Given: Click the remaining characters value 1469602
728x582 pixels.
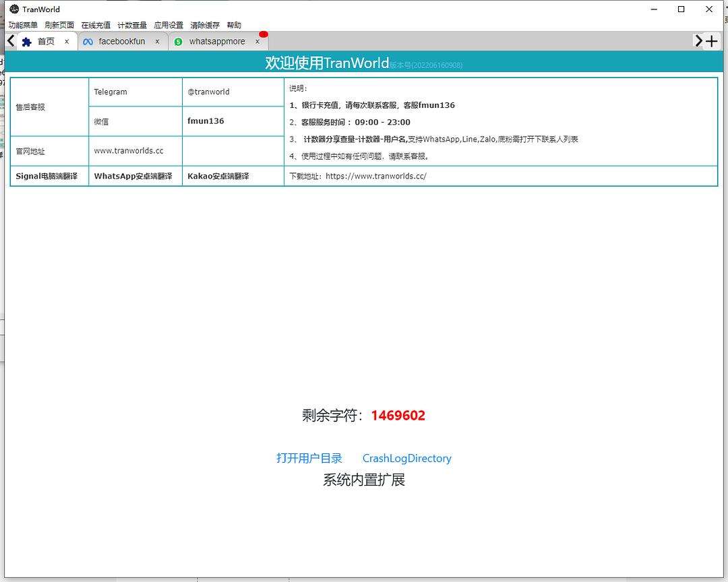Looking at the screenshot, I should coord(398,416).
